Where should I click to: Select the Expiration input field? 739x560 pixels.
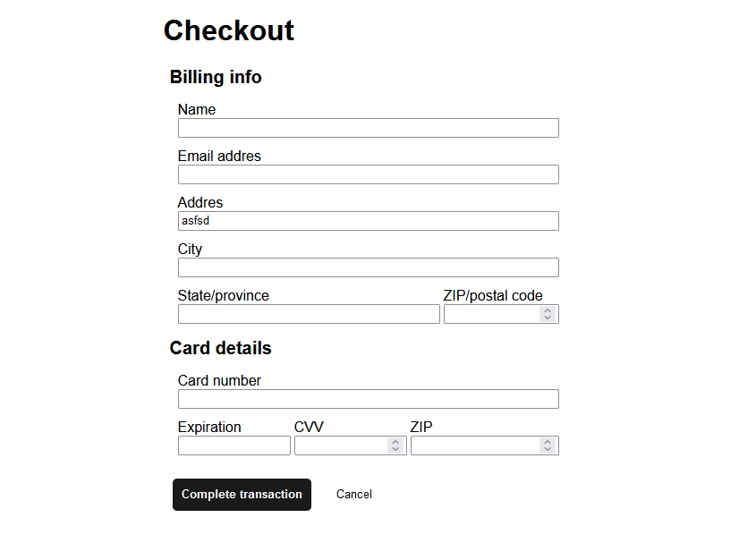tap(234, 445)
